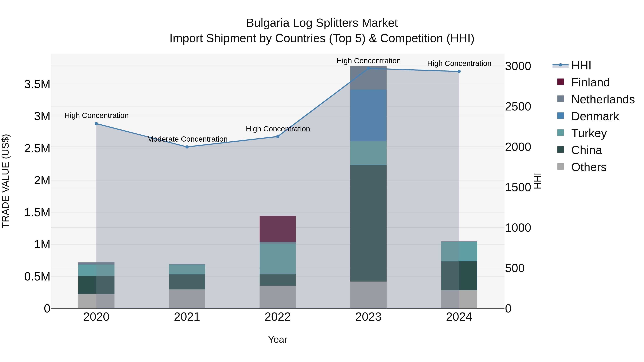Toggle the HHI legend entry
Viewport: 644px width, 362px height.
pyautogui.click(x=572, y=65)
